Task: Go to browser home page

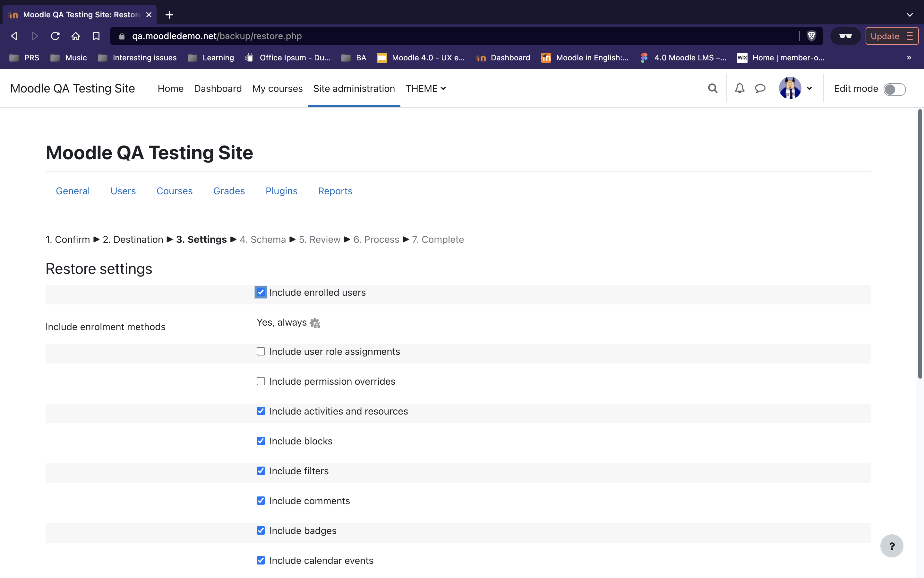Action: click(76, 36)
